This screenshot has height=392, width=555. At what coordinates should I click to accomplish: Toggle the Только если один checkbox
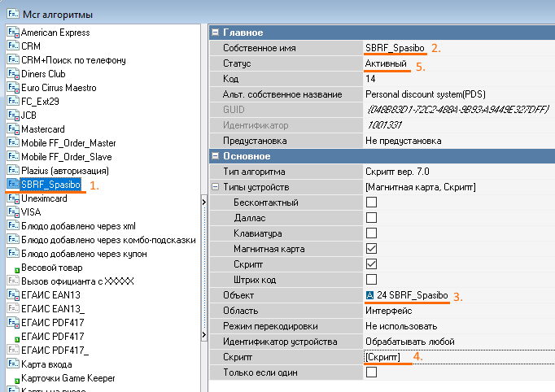(371, 372)
